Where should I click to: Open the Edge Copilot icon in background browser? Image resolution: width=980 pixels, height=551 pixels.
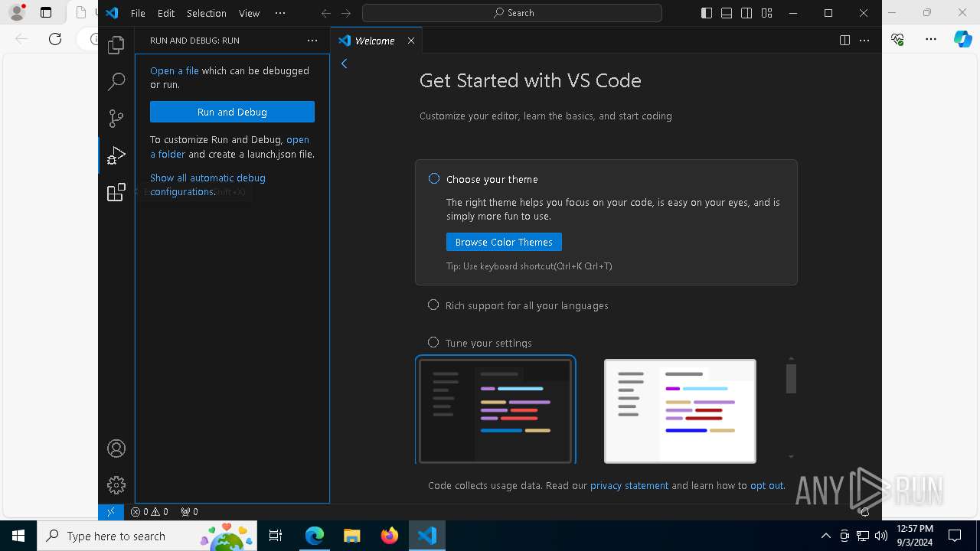click(x=962, y=39)
